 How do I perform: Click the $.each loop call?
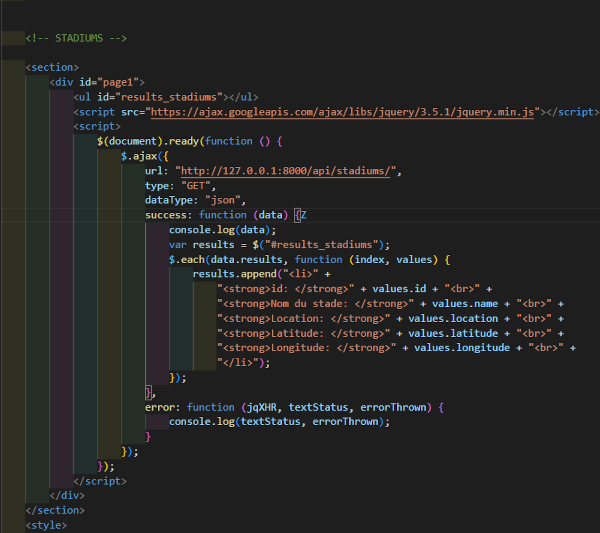tap(186, 260)
